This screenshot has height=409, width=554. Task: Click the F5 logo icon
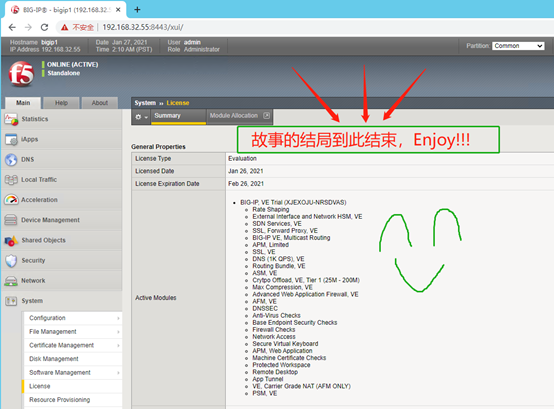[x=21, y=73]
